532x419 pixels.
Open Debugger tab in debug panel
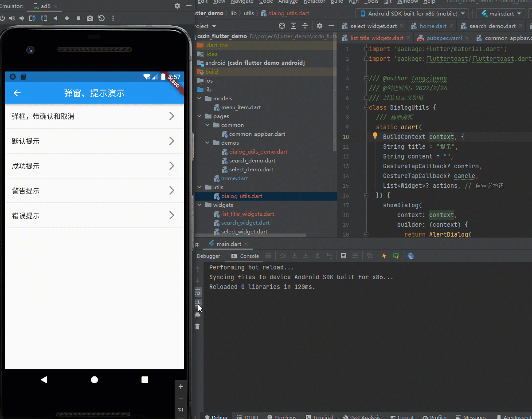coord(208,256)
